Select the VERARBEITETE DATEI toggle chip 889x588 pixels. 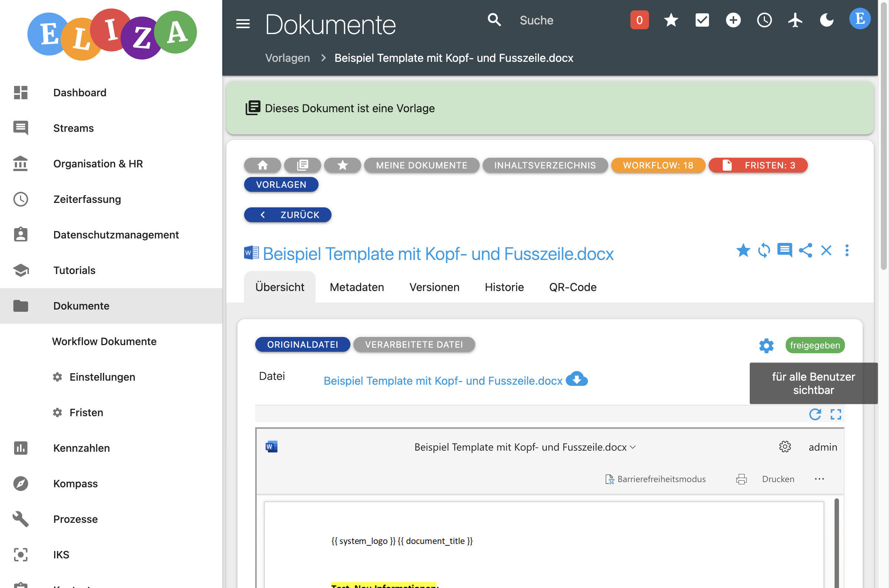pos(414,345)
